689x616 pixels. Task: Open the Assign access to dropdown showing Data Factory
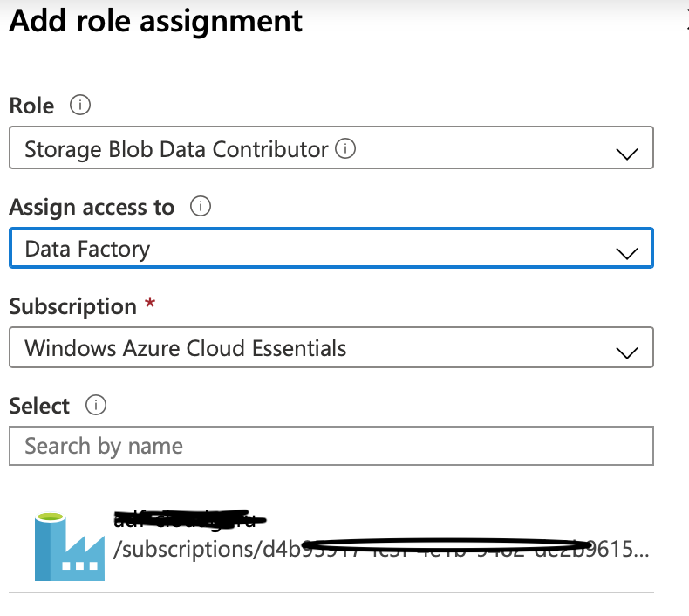(331, 248)
